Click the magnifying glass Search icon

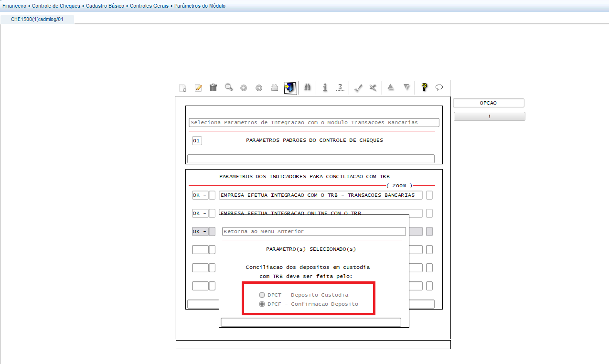tap(229, 87)
